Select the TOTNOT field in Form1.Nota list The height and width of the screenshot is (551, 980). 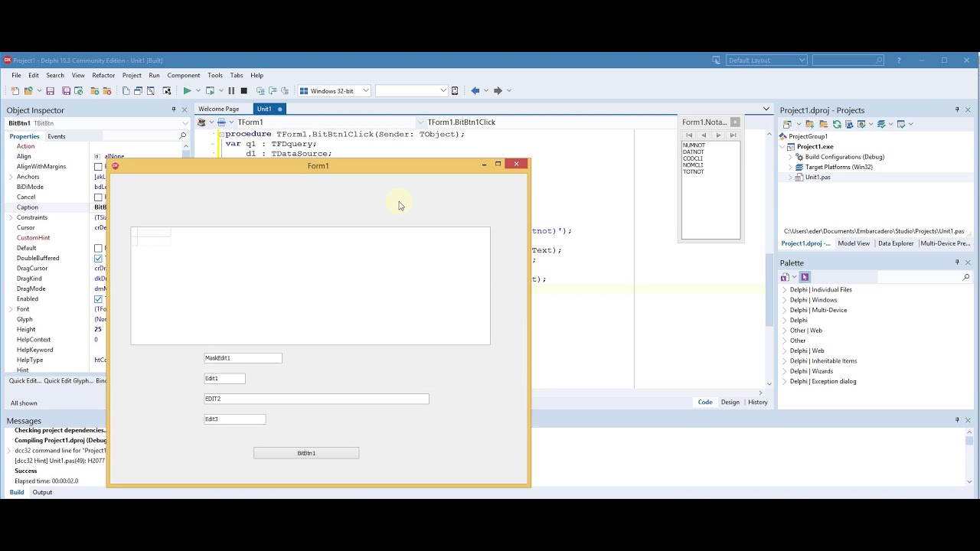tap(694, 172)
